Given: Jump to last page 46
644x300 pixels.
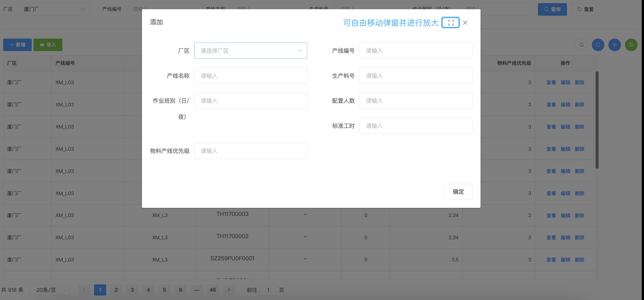Looking at the screenshot, I should 213,290.
